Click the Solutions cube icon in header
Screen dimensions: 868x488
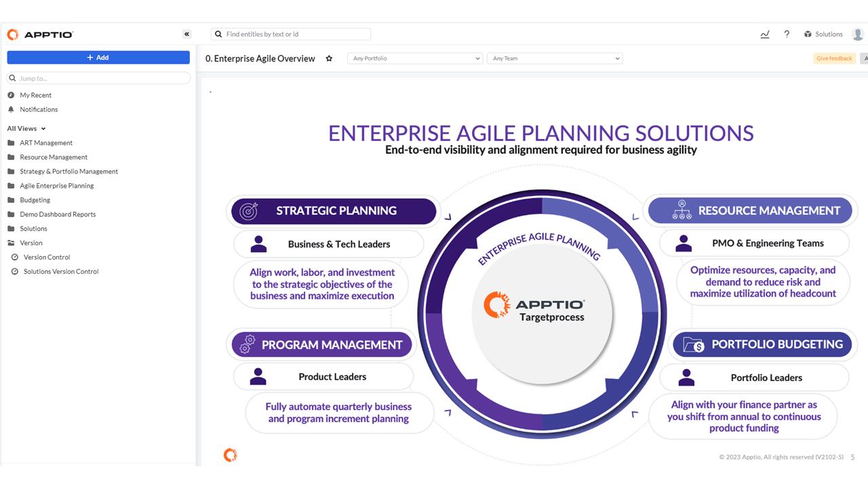coord(808,34)
